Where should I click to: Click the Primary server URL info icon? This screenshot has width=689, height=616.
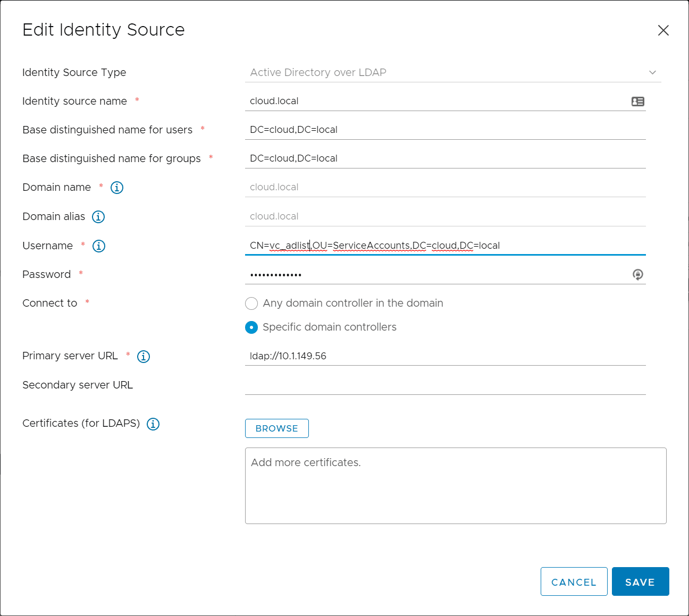pyautogui.click(x=144, y=357)
